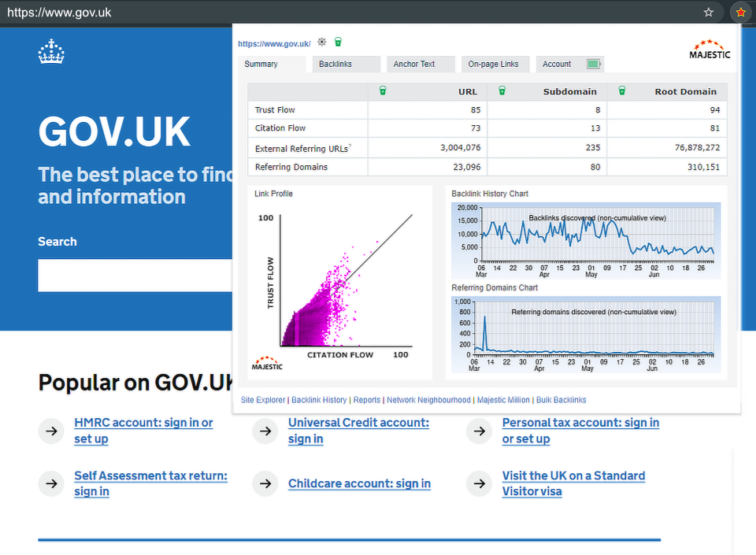
Task: Click the Majestic extension icon in toolbar
Action: coord(740,13)
